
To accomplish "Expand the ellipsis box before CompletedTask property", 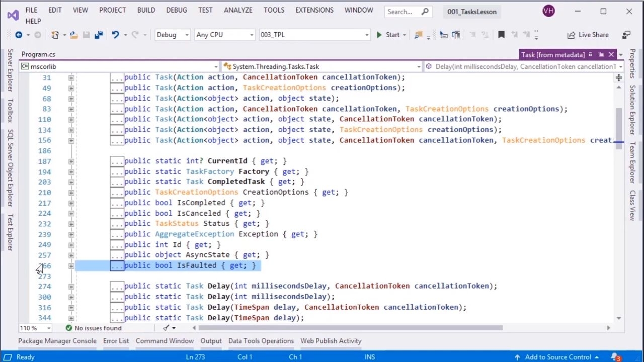I will pos(117,182).
